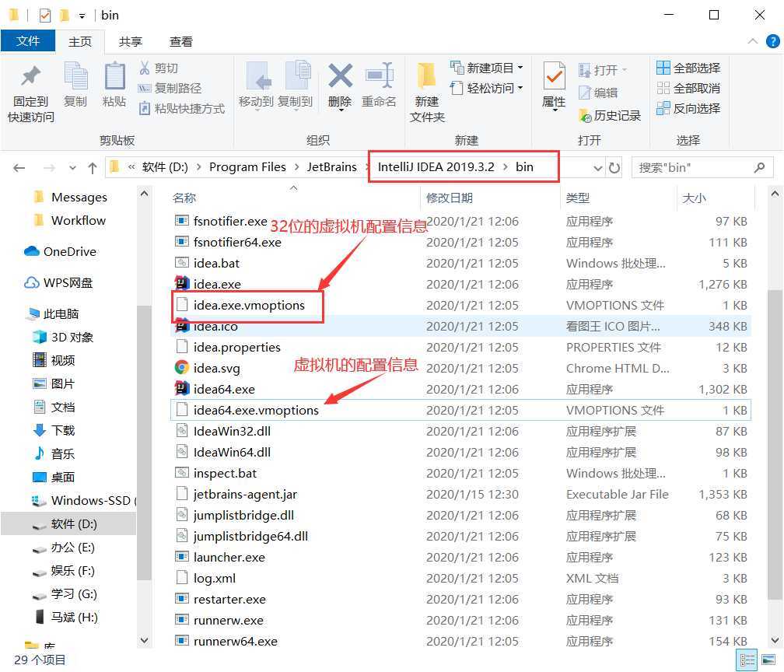This screenshot has width=784, height=672.
Task: Expand the address bar history dropdown
Action: click(x=597, y=168)
